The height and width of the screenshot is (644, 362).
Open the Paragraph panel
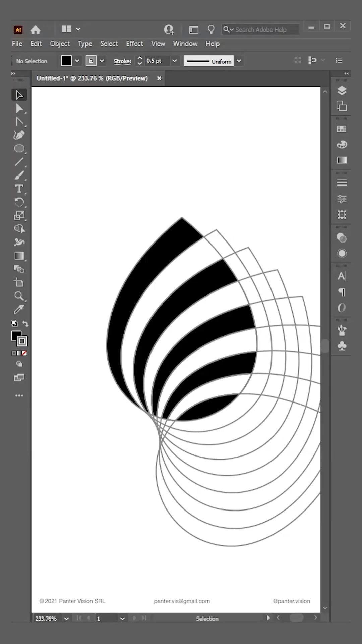coord(342,292)
